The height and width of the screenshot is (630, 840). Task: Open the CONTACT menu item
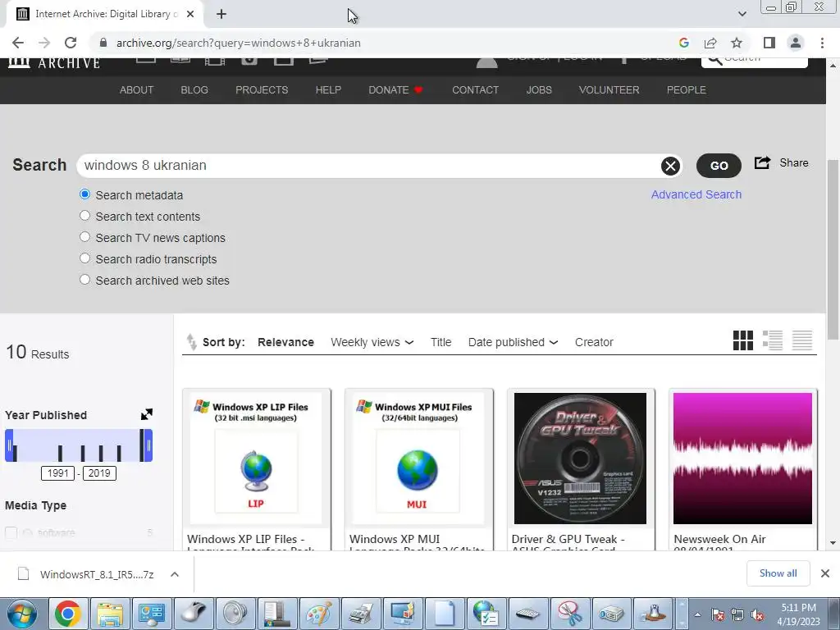coord(475,90)
